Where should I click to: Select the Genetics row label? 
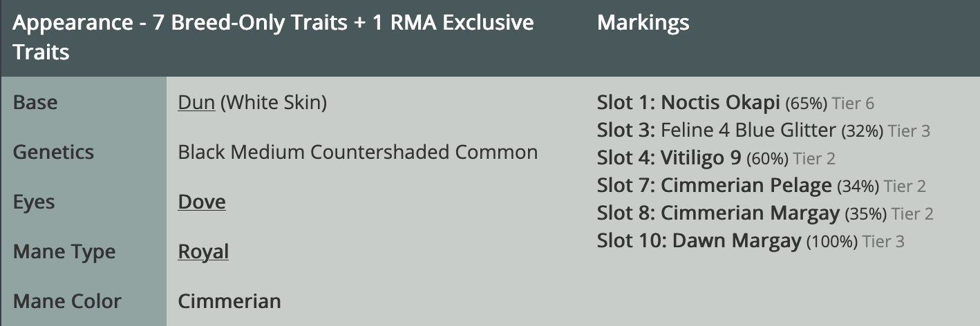53,152
